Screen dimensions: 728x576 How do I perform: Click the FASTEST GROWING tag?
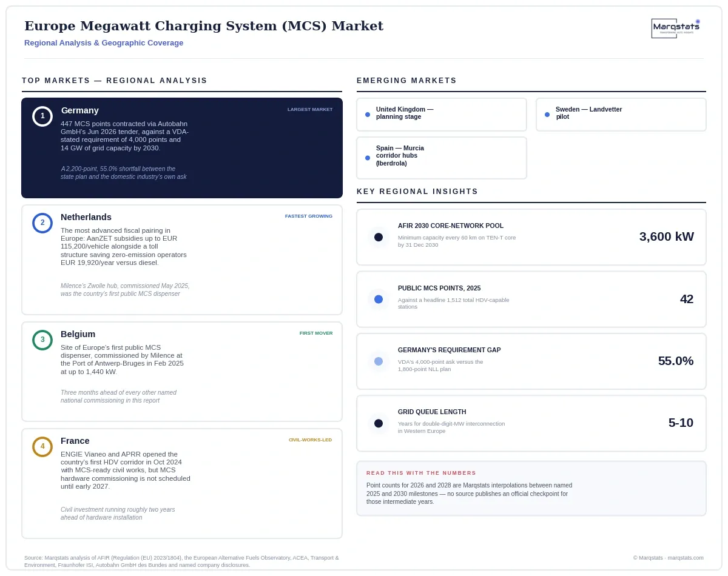[309, 216]
